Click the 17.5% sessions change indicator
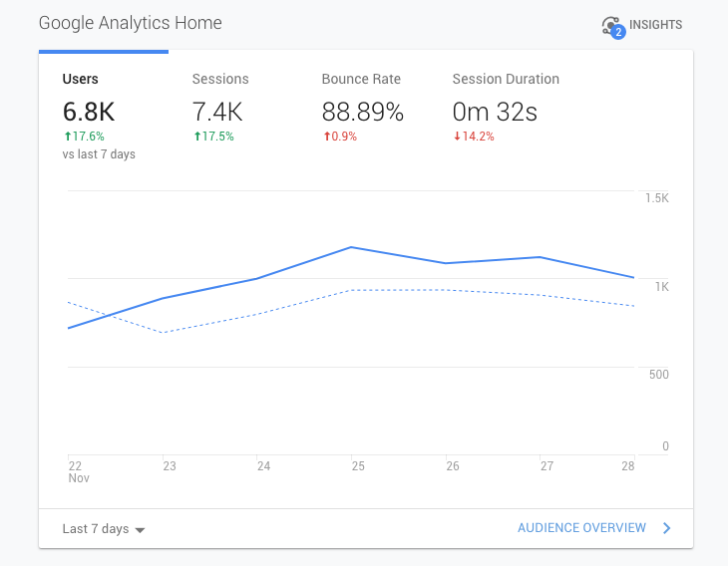 click(x=213, y=137)
